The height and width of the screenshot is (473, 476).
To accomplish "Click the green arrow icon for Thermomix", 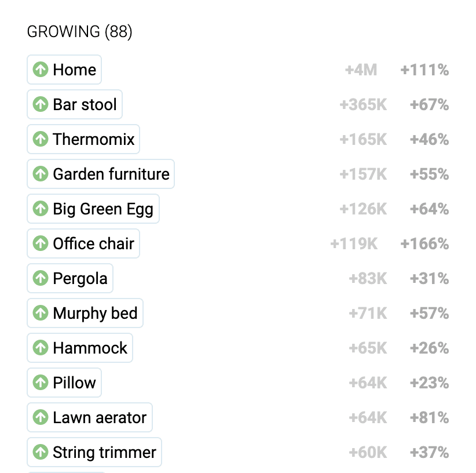I will pos(41,139).
